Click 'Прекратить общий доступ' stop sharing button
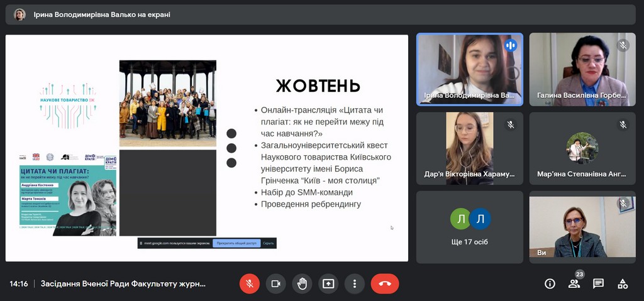The height and width of the screenshot is (301, 644). tap(236, 243)
